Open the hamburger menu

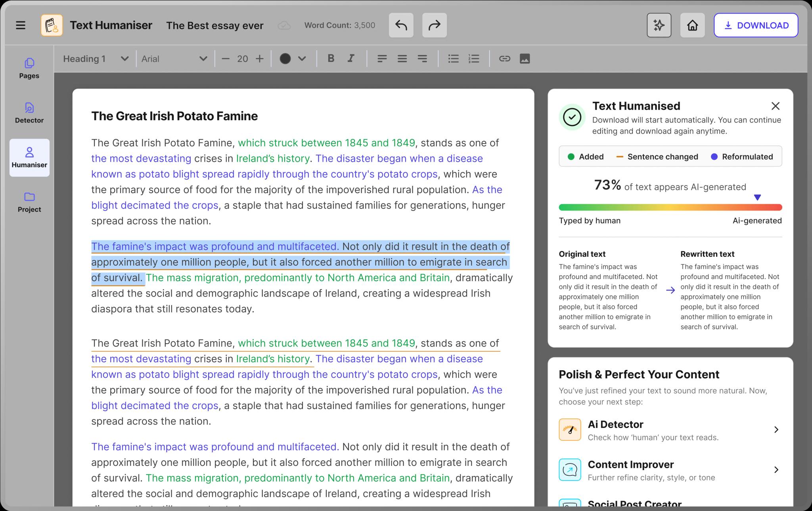point(21,25)
